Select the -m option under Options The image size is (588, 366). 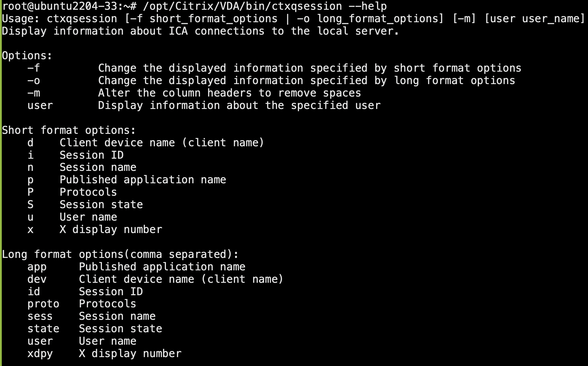tap(33, 93)
